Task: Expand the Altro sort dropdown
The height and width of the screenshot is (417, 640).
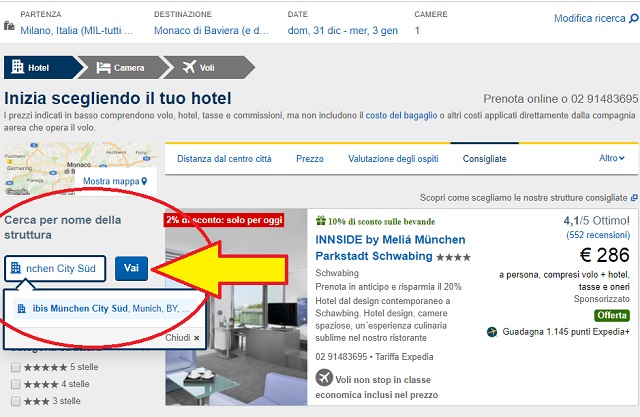Action: [x=611, y=158]
